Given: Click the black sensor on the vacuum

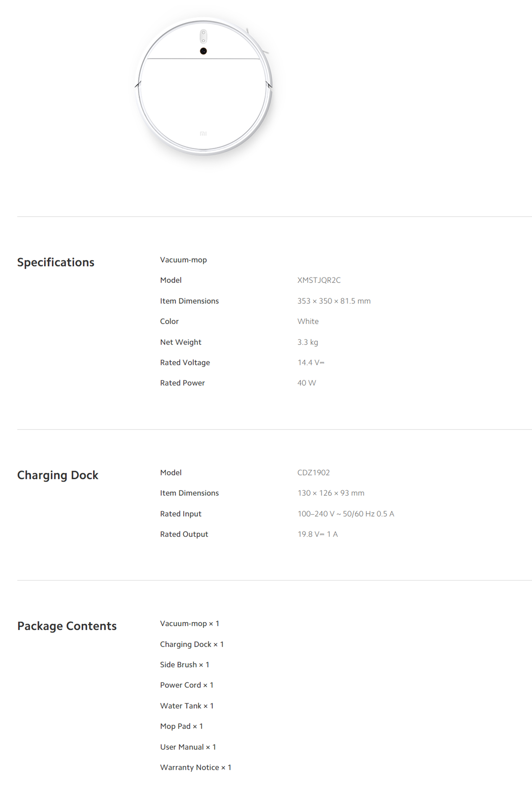Looking at the screenshot, I should click(x=203, y=51).
